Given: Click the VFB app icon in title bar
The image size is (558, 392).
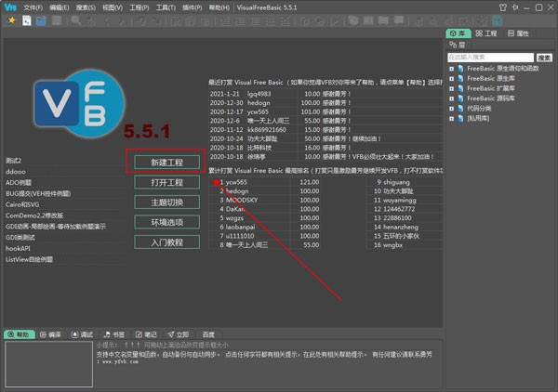Looking at the screenshot, I should 8,7.
